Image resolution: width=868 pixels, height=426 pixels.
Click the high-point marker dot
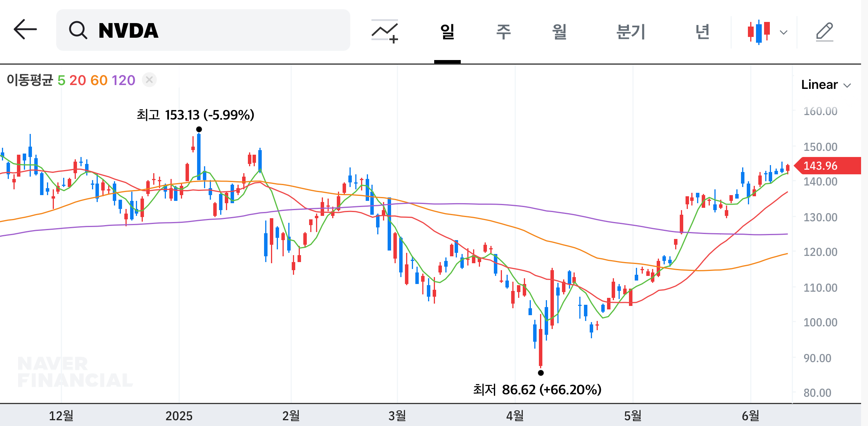click(199, 129)
